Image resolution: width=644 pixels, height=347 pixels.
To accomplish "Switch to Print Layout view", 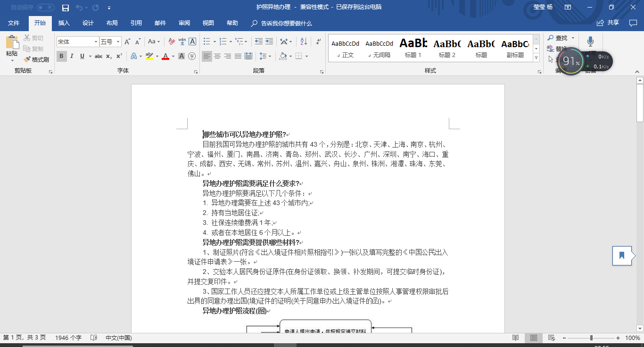I will pyautogui.click(x=534, y=338).
